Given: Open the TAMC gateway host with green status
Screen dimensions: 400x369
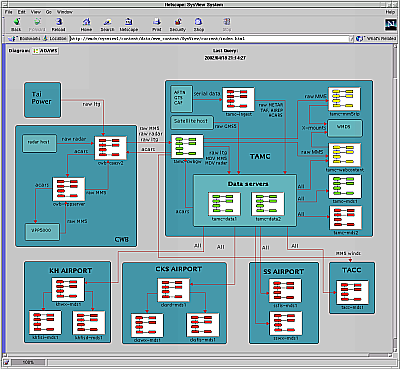Looking at the screenshot, I should (x=187, y=146).
